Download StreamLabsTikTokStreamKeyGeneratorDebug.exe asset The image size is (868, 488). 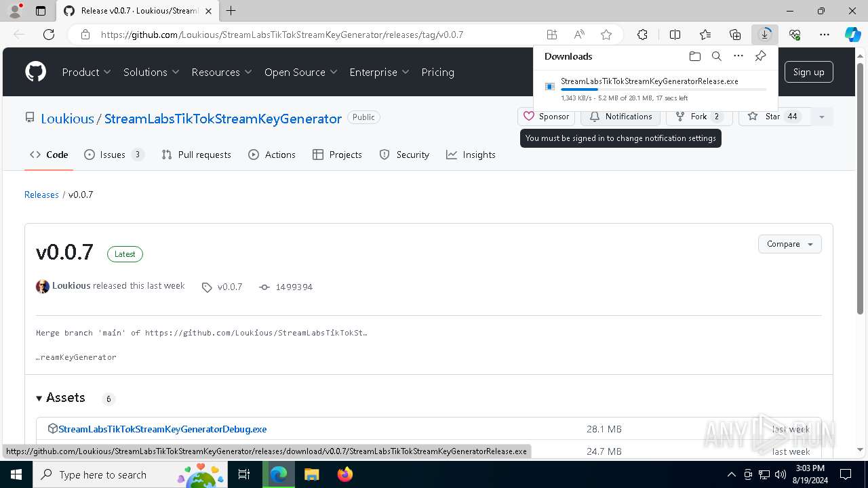click(163, 429)
